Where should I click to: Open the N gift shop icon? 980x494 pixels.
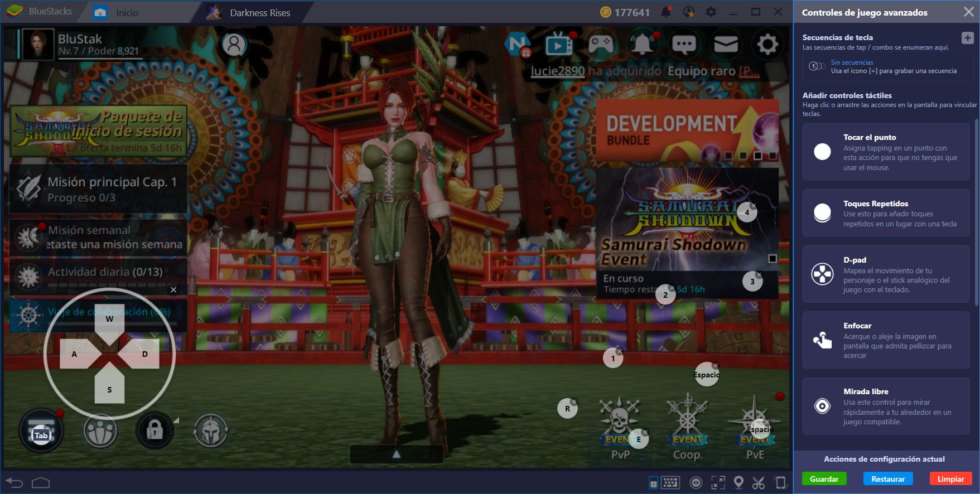518,45
